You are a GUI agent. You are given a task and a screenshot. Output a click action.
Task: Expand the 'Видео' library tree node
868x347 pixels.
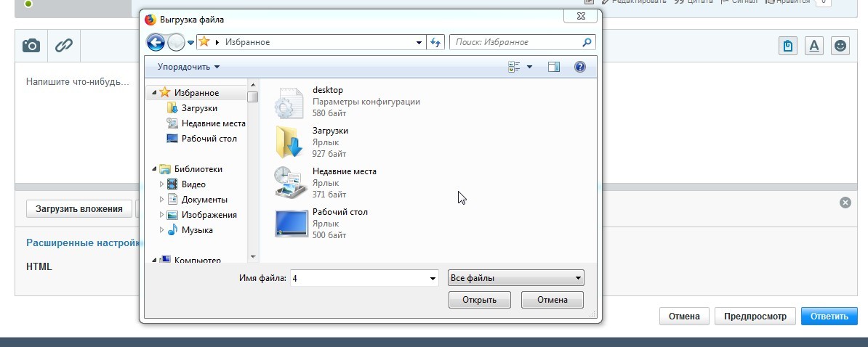click(162, 184)
